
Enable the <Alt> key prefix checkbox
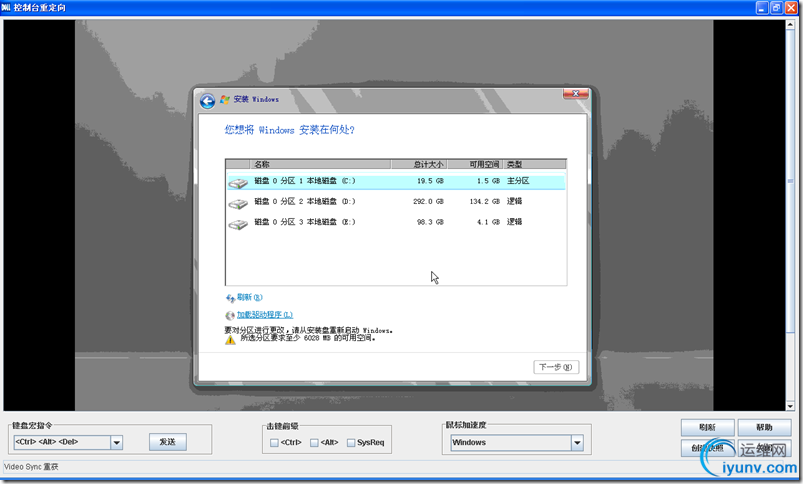314,443
